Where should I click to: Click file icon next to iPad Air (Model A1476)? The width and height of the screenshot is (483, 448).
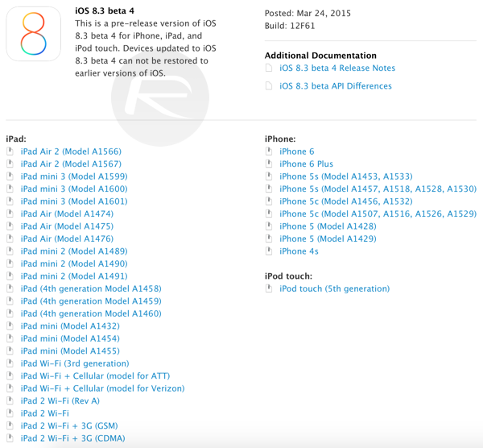[10, 239]
